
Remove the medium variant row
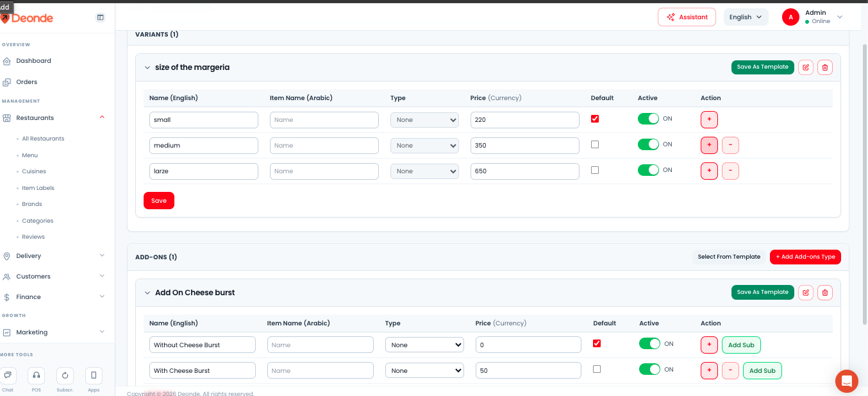coord(730,146)
